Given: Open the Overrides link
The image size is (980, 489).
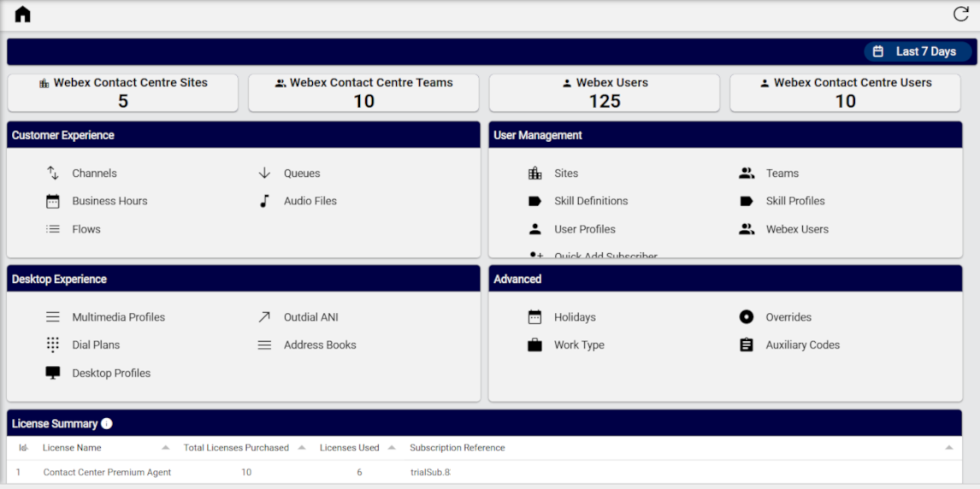Looking at the screenshot, I should 788,317.
